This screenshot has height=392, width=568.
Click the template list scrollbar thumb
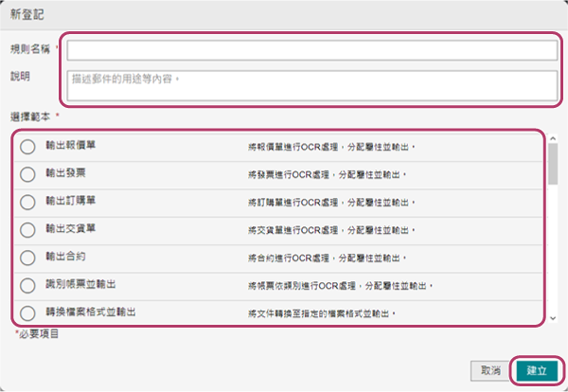[x=551, y=163]
